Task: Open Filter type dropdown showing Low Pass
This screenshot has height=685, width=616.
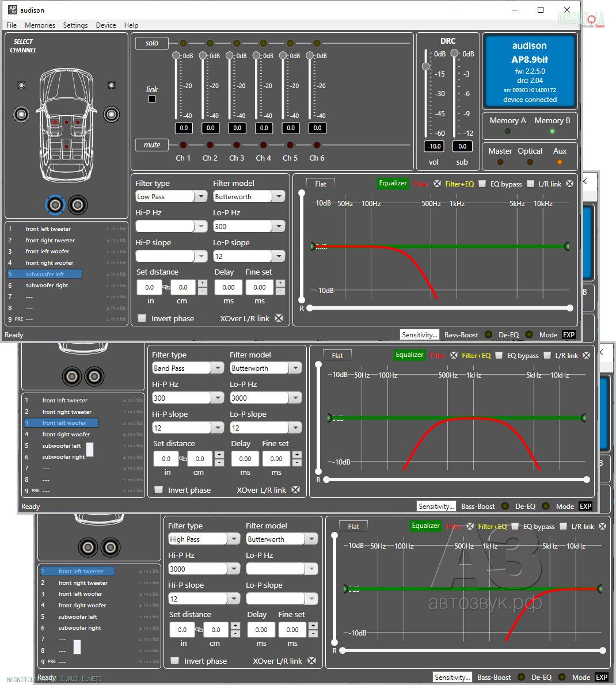Action: coord(171,197)
